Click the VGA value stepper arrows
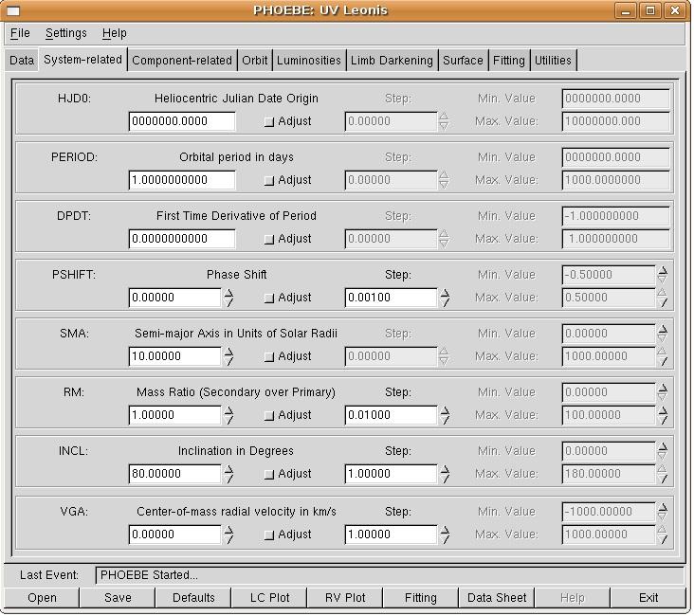This screenshot has height=616, width=694. 228,534
